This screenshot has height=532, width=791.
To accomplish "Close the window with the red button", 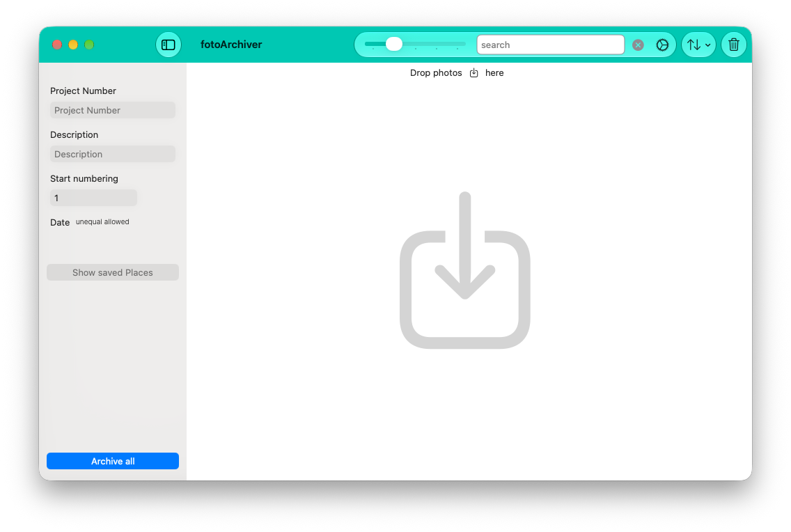I will point(57,45).
